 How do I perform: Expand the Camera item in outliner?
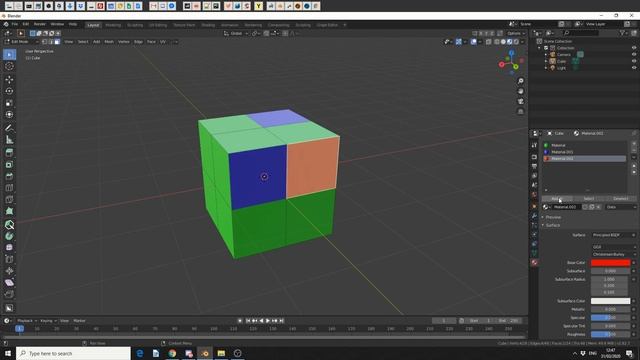546,54
